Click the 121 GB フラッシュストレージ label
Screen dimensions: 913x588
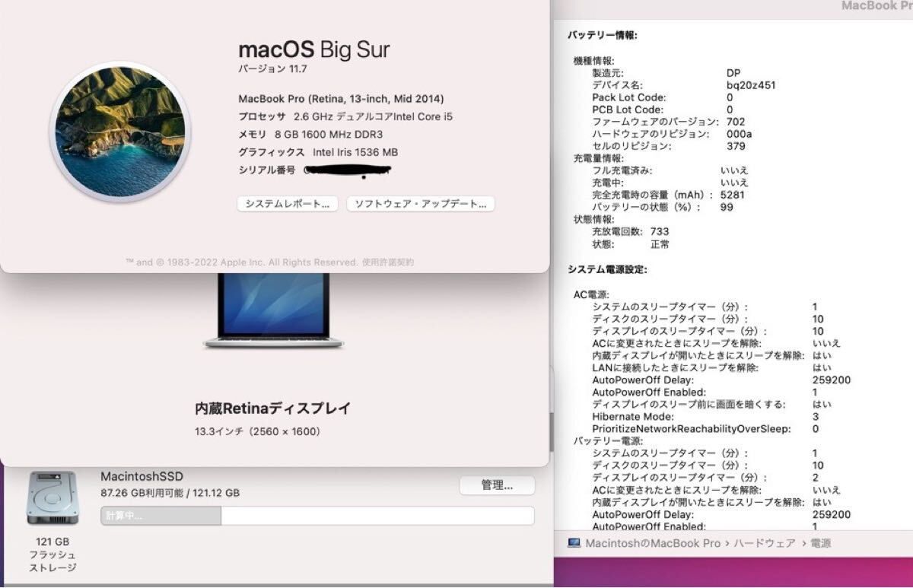coord(52,555)
